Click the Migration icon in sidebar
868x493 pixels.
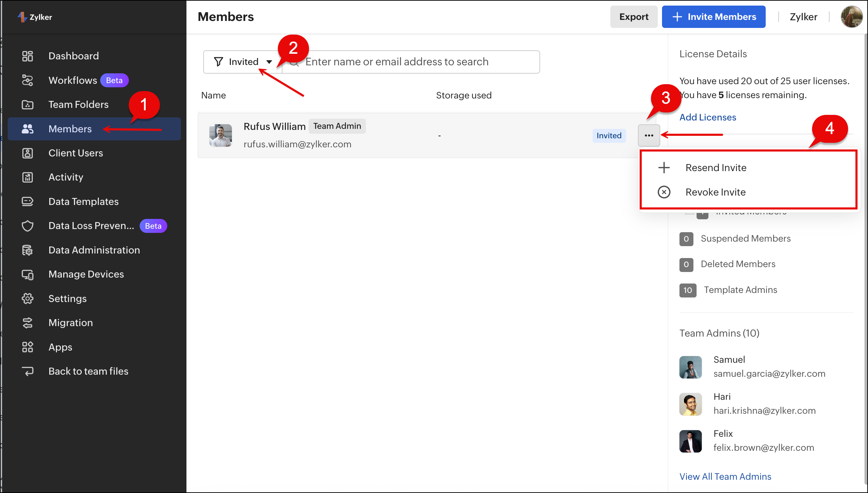pyautogui.click(x=28, y=323)
